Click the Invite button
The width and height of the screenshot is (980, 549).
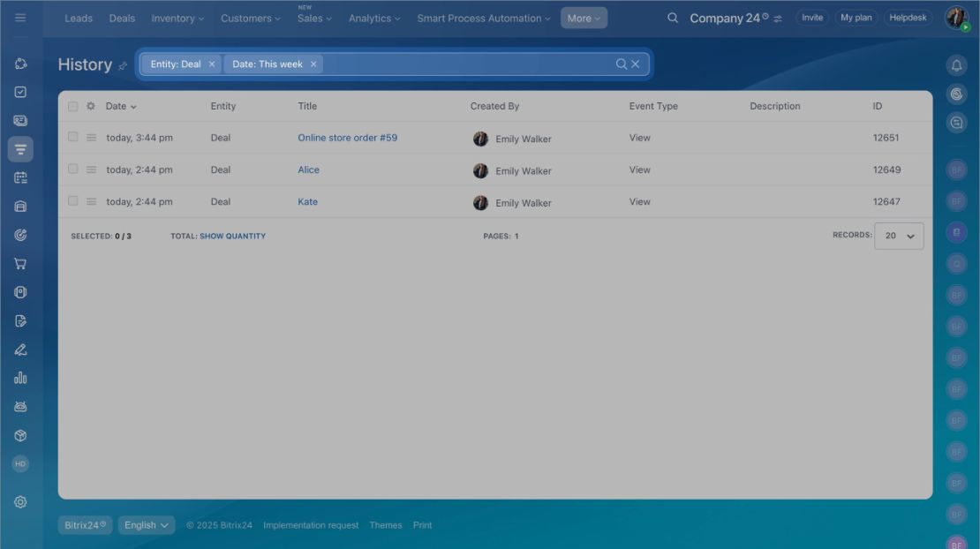[812, 18]
